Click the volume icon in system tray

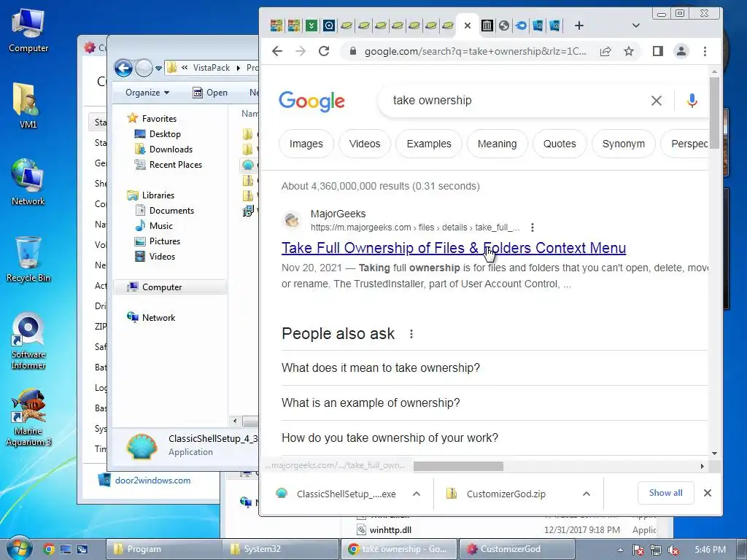[x=673, y=550]
